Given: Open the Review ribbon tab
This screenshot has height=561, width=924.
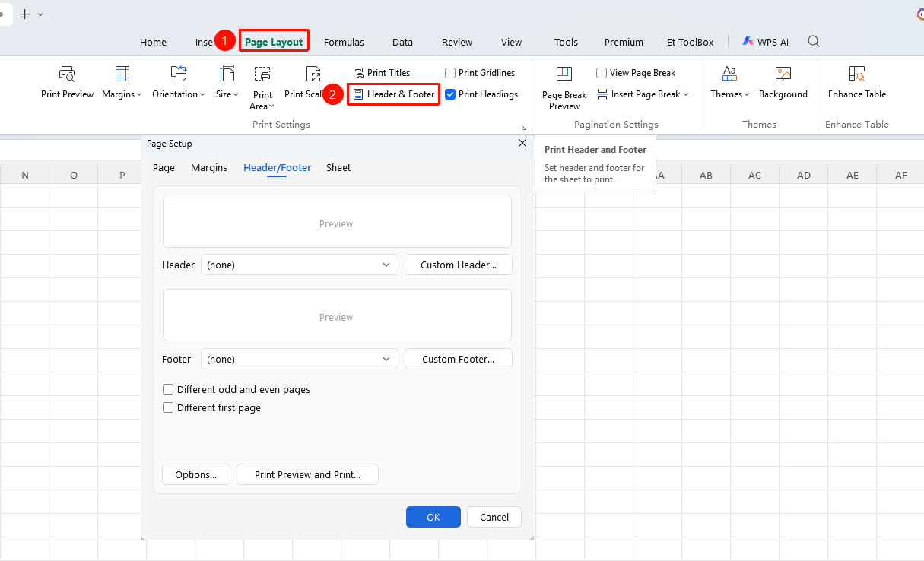Looking at the screenshot, I should pyautogui.click(x=457, y=42).
